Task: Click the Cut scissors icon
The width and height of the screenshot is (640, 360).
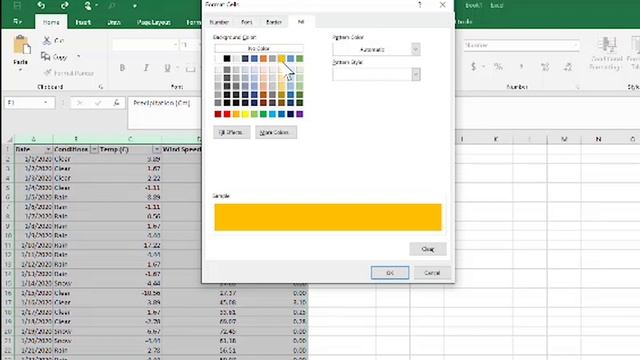Action: tap(47, 40)
